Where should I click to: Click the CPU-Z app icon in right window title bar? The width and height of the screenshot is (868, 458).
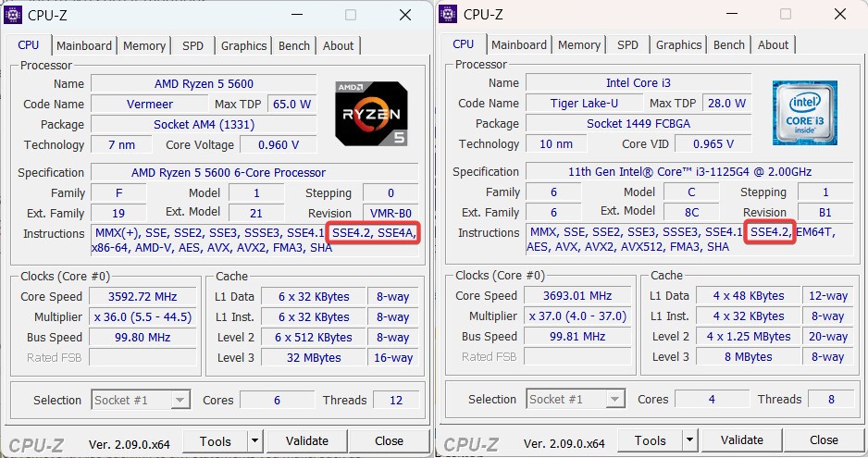point(448,14)
